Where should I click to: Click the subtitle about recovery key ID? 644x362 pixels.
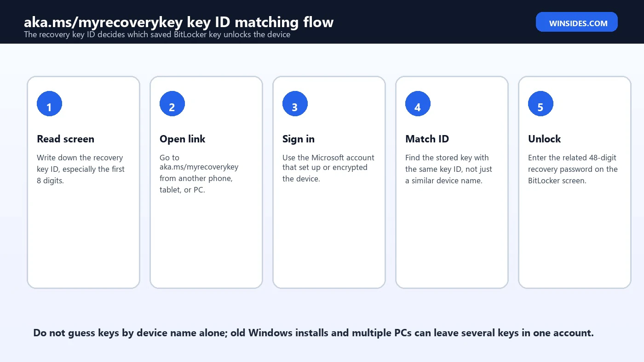coord(157,34)
